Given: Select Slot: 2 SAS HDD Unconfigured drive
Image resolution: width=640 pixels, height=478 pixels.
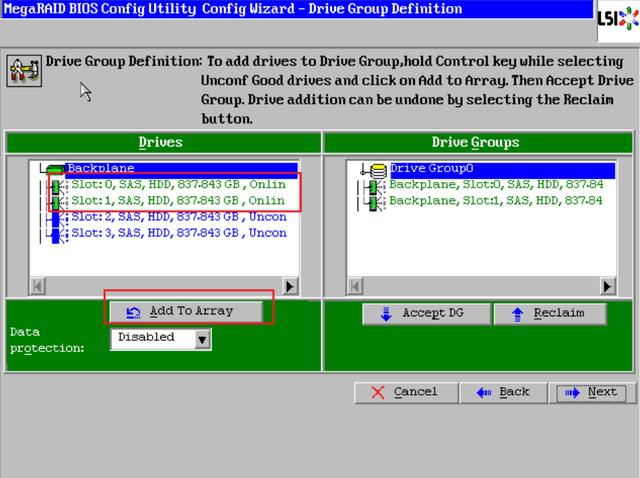Looking at the screenshot, I should (x=179, y=216).
